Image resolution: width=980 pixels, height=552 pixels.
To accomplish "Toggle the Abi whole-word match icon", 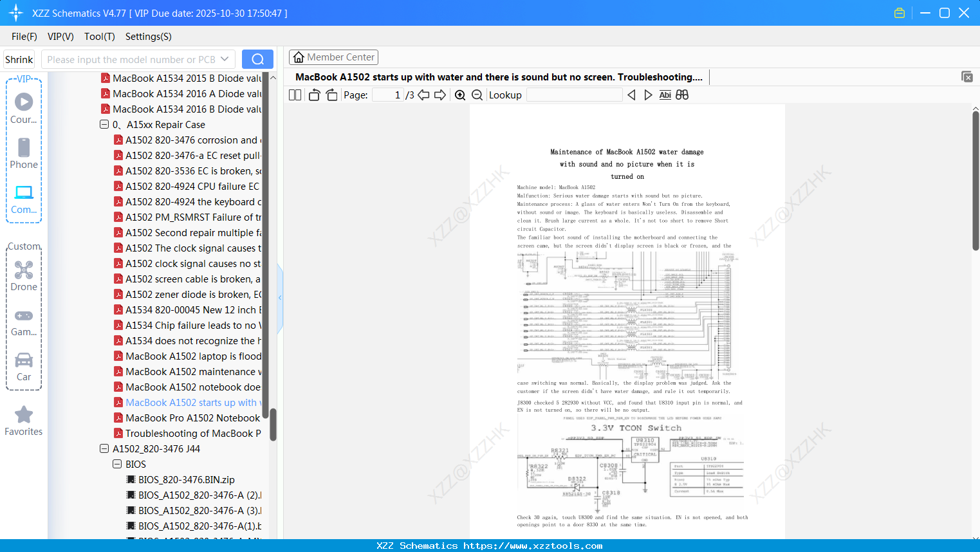I will (x=665, y=95).
